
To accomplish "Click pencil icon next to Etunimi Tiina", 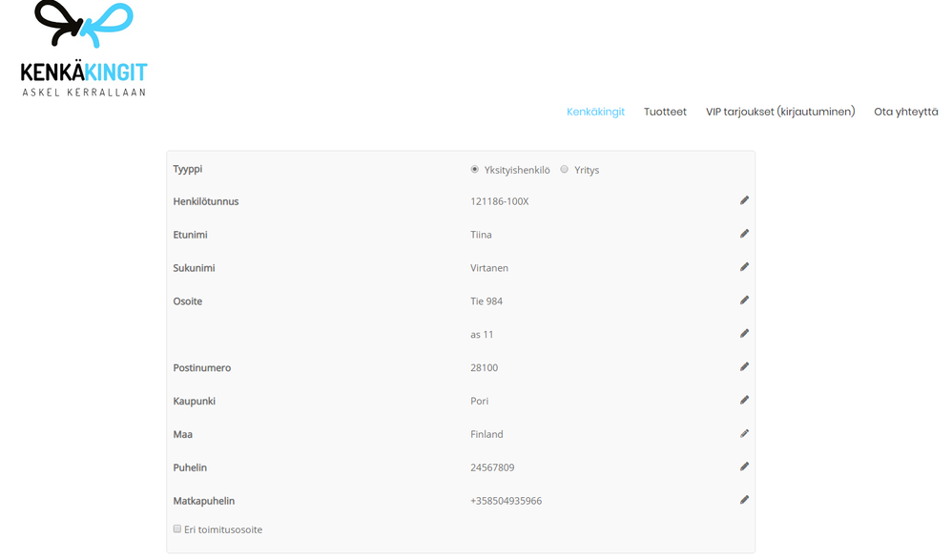I will [744, 234].
